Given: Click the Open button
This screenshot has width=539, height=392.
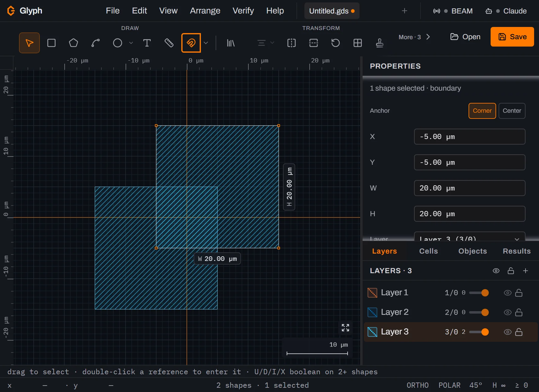Looking at the screenshot, I should 465,37.
